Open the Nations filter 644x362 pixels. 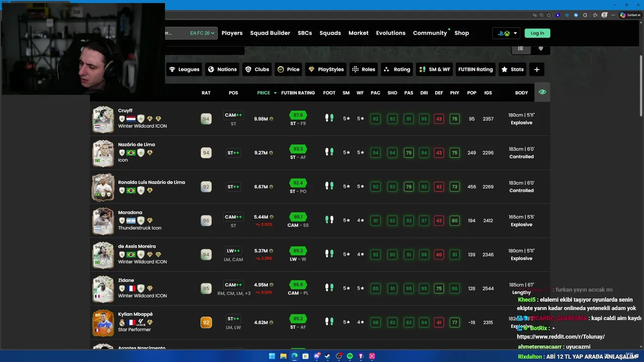(x=222, y=69)
